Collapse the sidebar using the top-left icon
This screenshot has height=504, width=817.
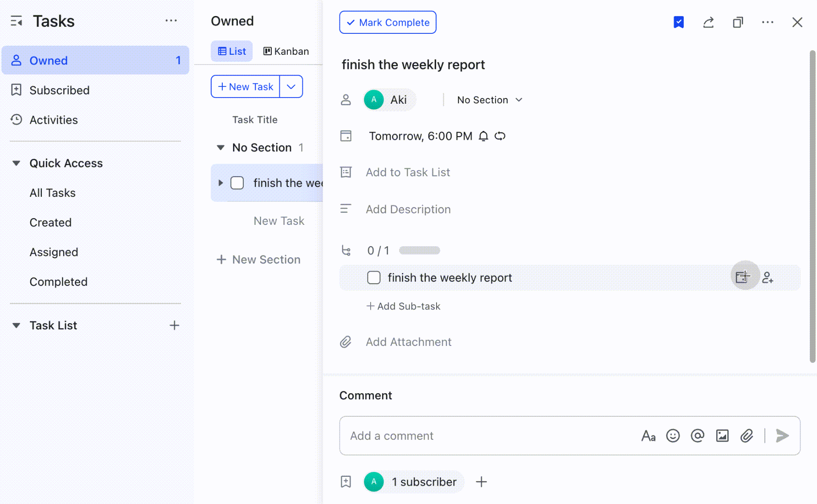(16, 21)
